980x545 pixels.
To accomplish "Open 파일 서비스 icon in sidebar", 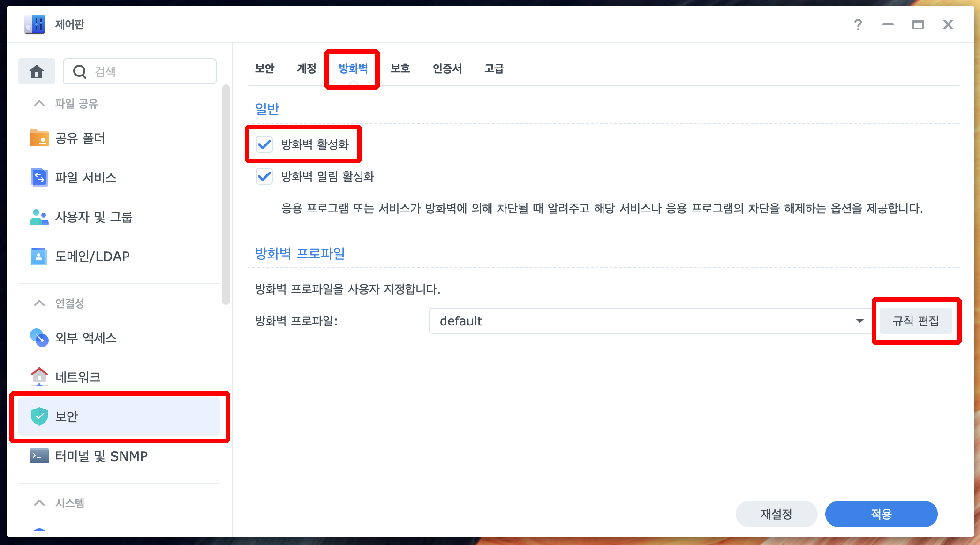I will click(39, 177).
